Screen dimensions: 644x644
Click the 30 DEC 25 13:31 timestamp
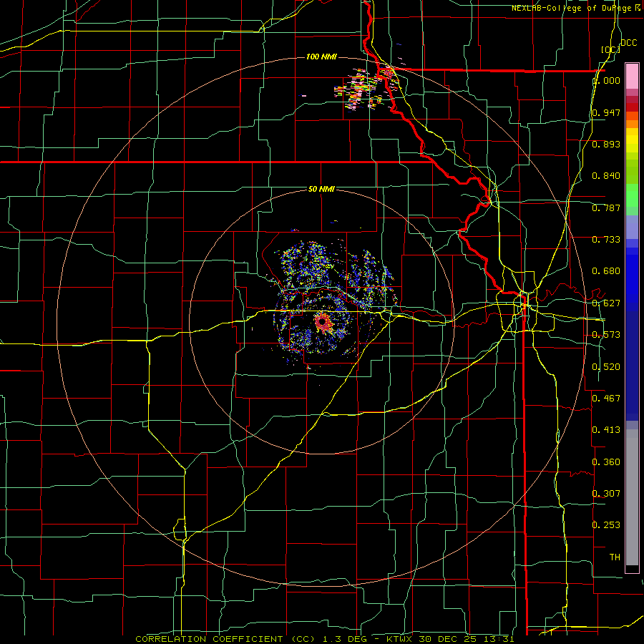click(466, 639)
